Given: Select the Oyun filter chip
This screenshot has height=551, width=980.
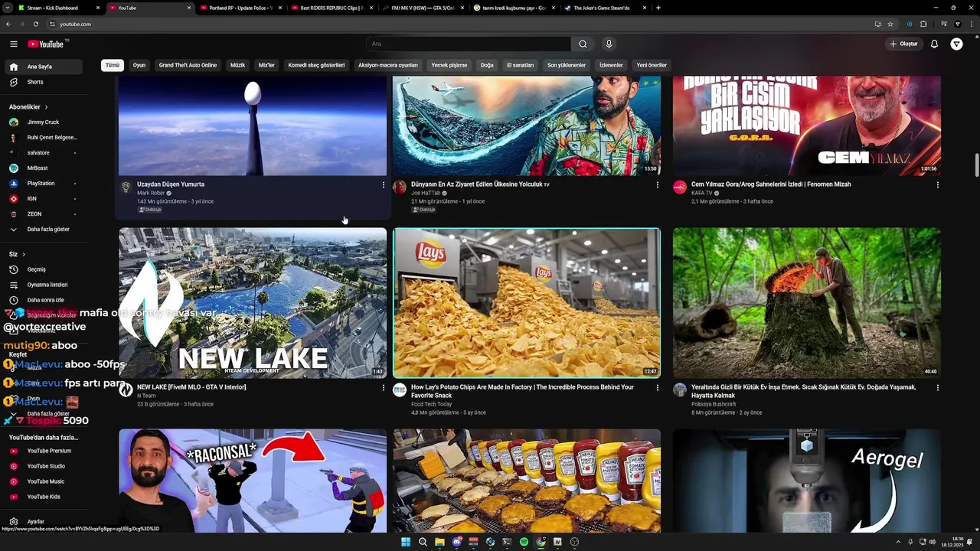Looking at the screenshot, I should pos(139,65).
